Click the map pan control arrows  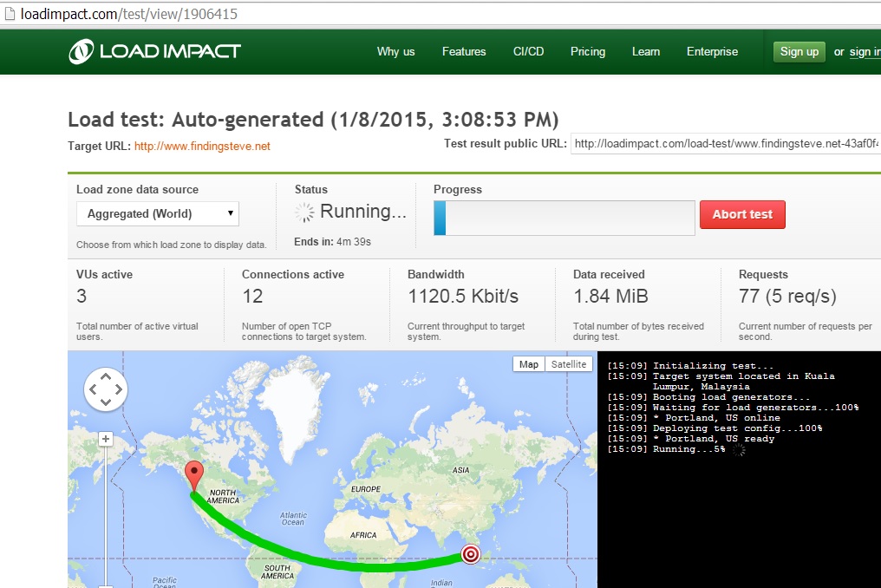106,389
